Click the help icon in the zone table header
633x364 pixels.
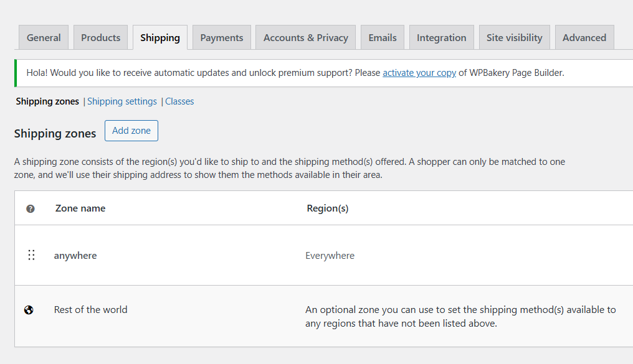30,208
